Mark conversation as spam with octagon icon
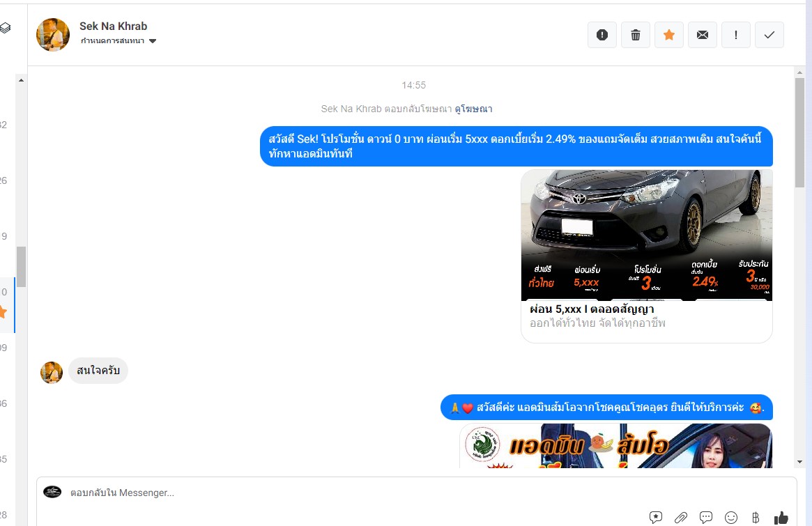This screenshot has height=526, width=812. point(602,35)
